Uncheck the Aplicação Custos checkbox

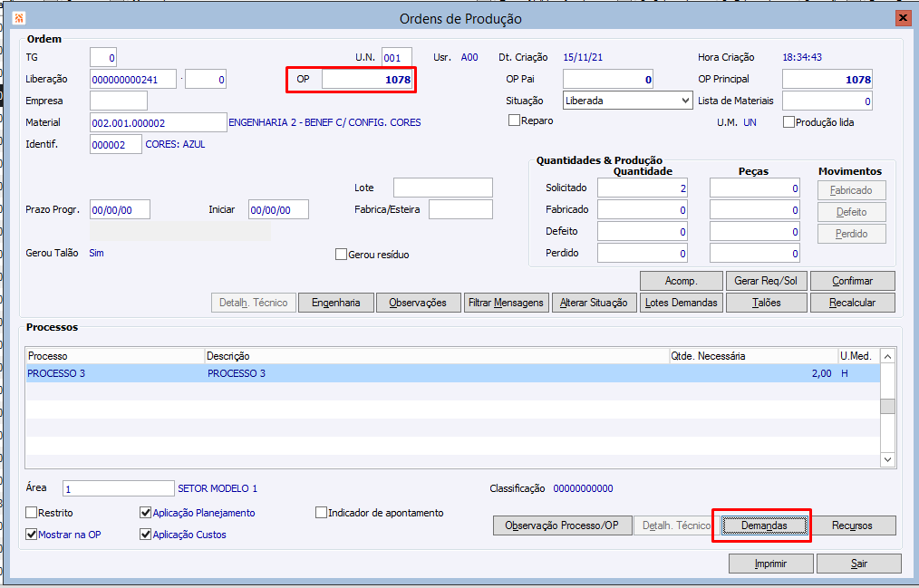[x=145, y=535]
